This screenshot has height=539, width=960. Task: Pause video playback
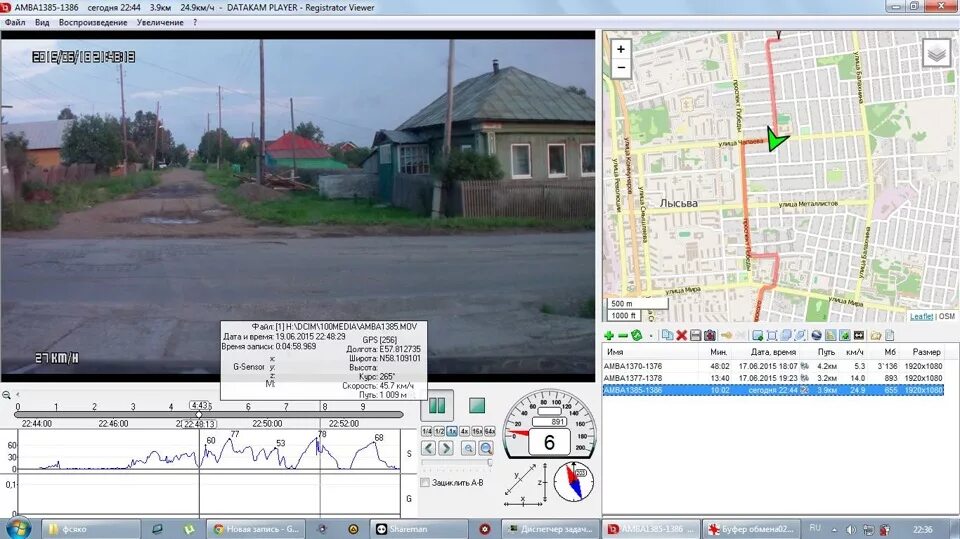click(x=437, y=405)
